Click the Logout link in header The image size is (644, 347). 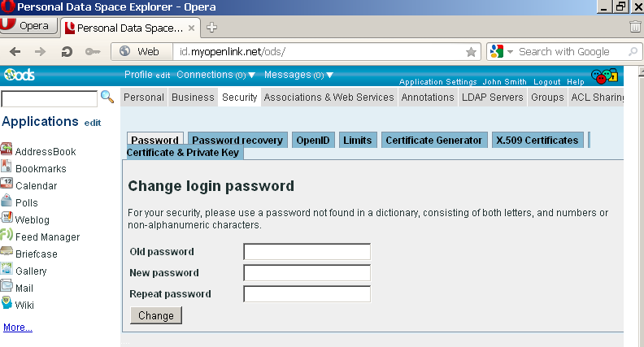[x=546, y=82]
